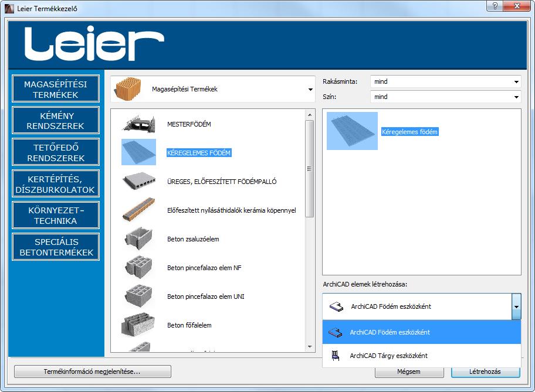Open SPECIÁLIS BETONTERMÉKEK category
Screen dimensions: 535x392
(56, 247)
